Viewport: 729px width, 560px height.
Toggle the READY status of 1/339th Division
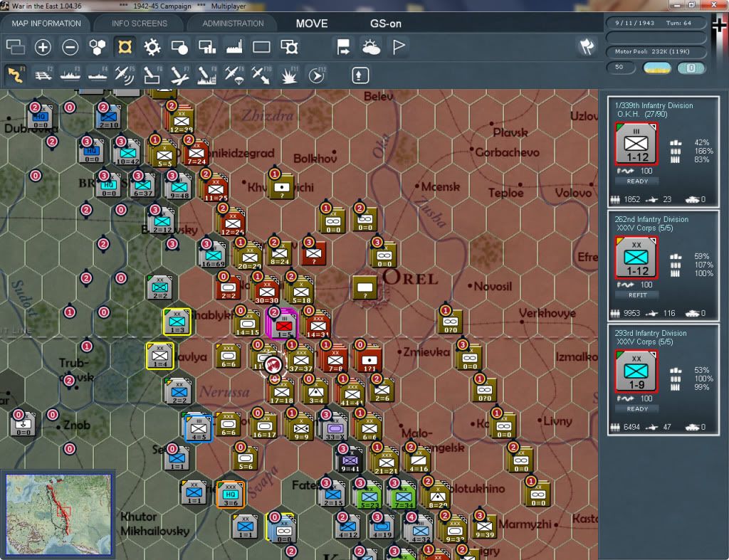click(x=637, y=181)
